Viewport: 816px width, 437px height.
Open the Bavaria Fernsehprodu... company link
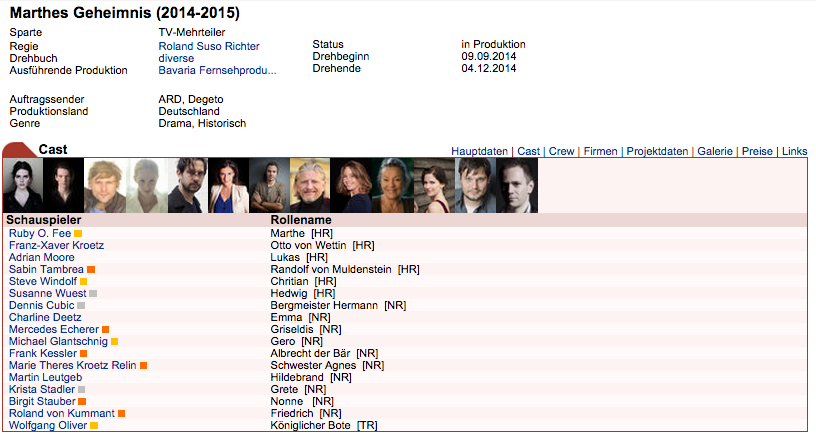point(218,70)
